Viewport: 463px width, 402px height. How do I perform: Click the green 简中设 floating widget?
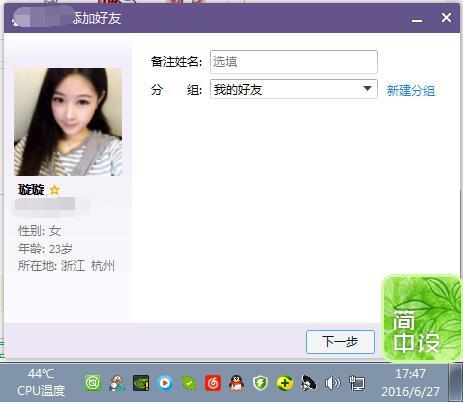pyautogui.click(x=422, y=318)
